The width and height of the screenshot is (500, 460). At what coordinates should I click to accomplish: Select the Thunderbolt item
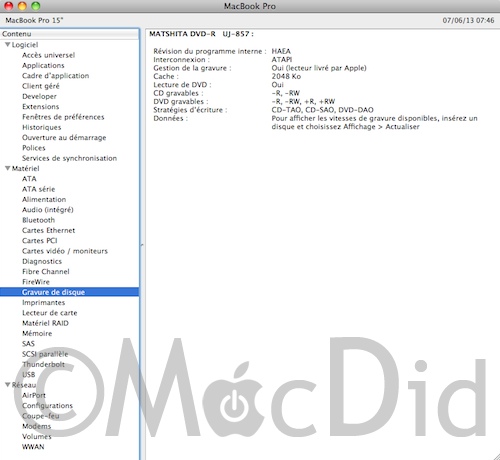coord(43,364)
